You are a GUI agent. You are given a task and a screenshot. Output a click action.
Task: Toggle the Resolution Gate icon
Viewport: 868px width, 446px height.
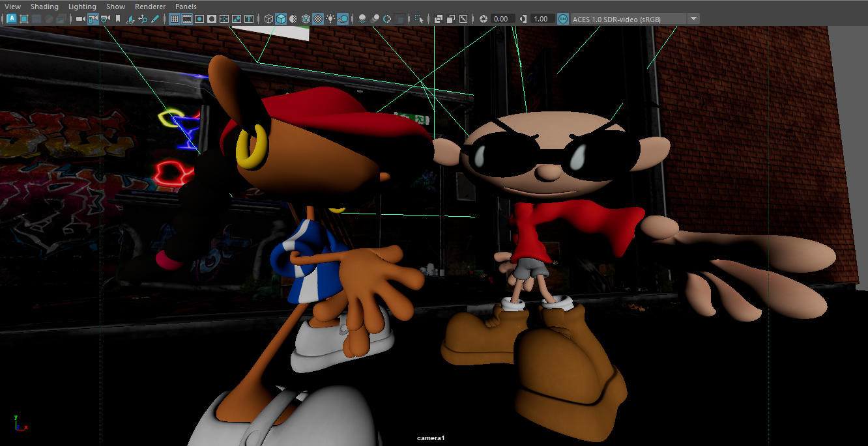point(199,19)
